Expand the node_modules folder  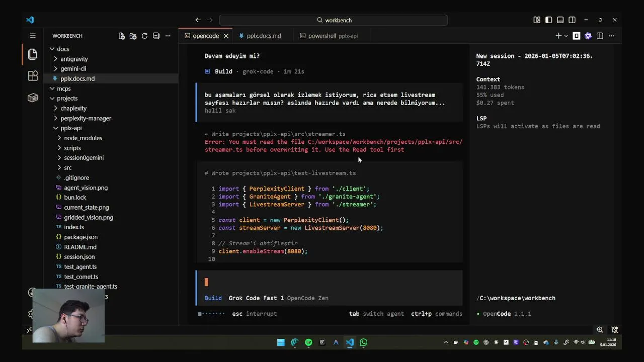tap(83, 138)
